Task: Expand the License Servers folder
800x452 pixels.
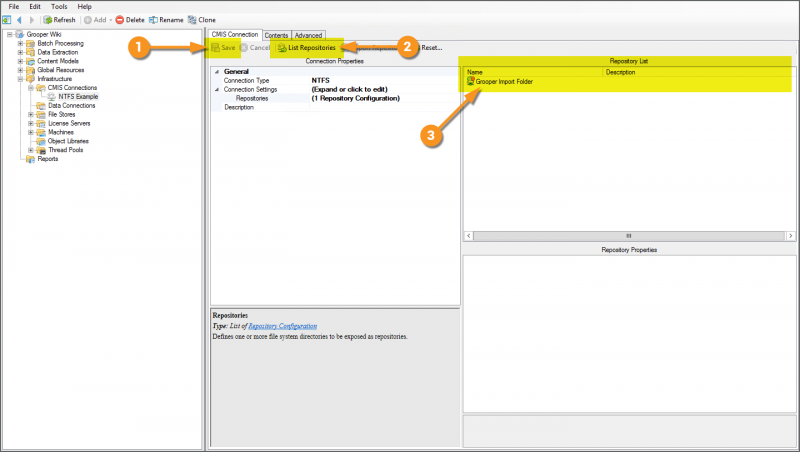Action: coord(31,123)
